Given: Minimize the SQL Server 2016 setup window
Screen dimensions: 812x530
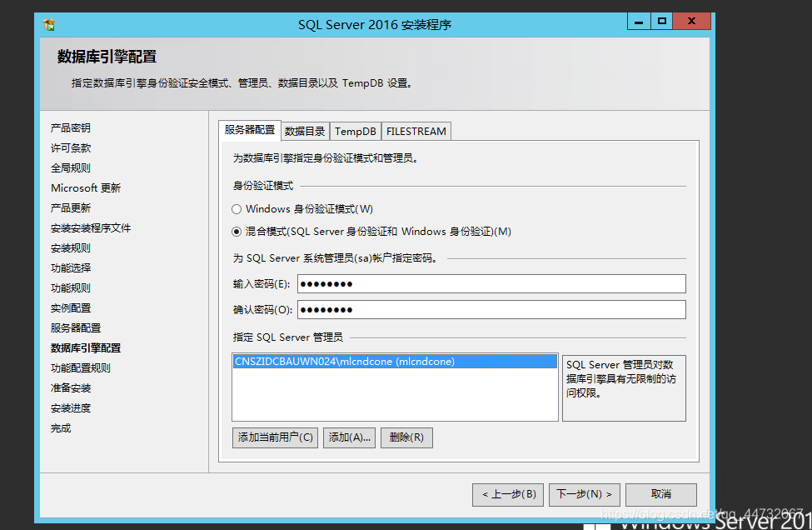Looking at the screenshot, I should point(639,21).
